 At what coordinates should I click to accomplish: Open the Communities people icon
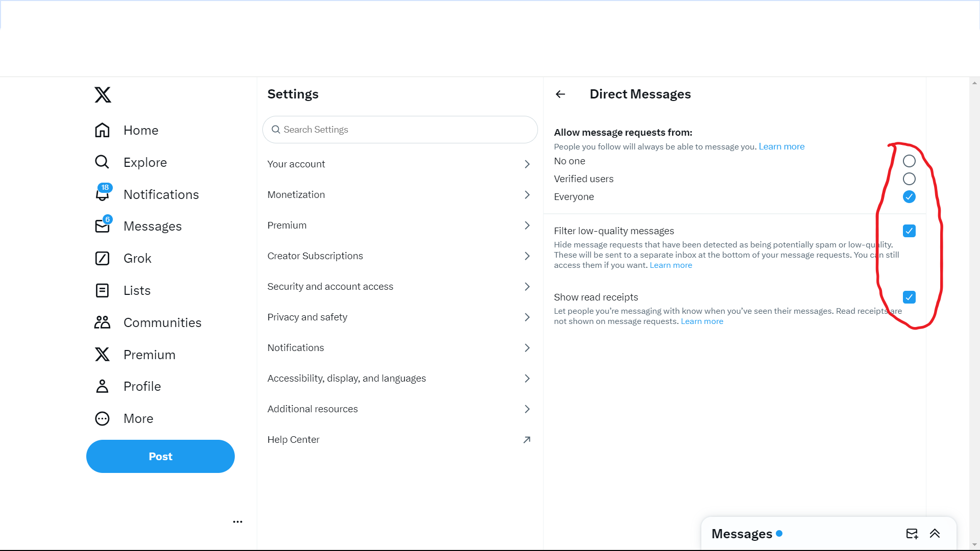(103, 322)
